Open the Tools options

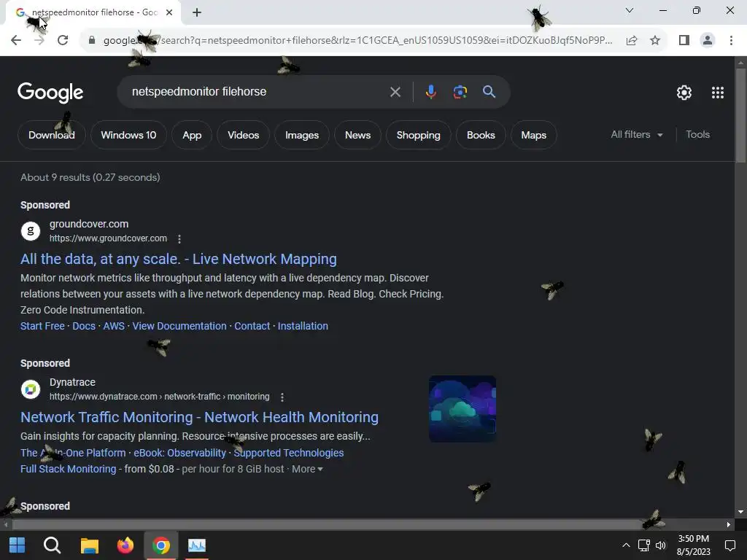pos(697,135)
